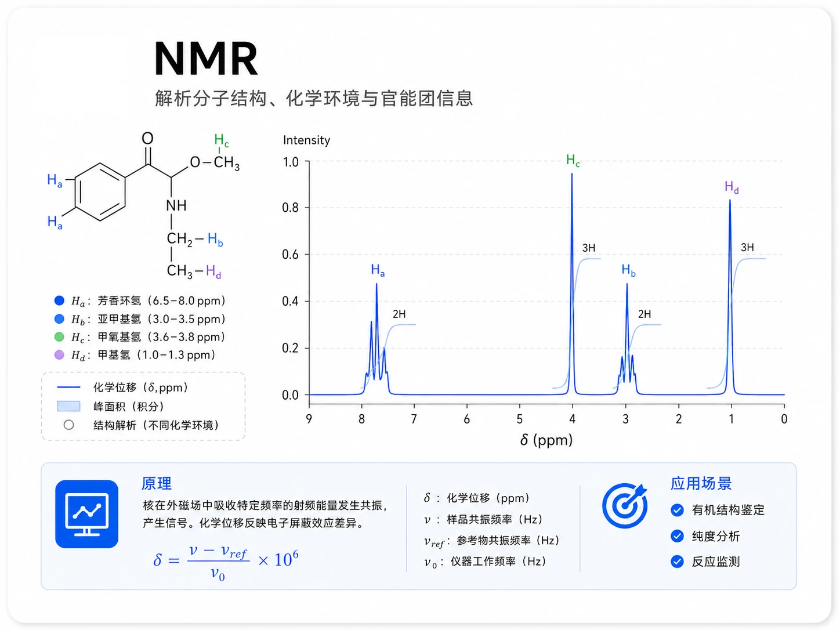Screen dimensions: 840x630
Task: Click the checkmark beside 有机结构鉴定
Action: coord(677,510)
